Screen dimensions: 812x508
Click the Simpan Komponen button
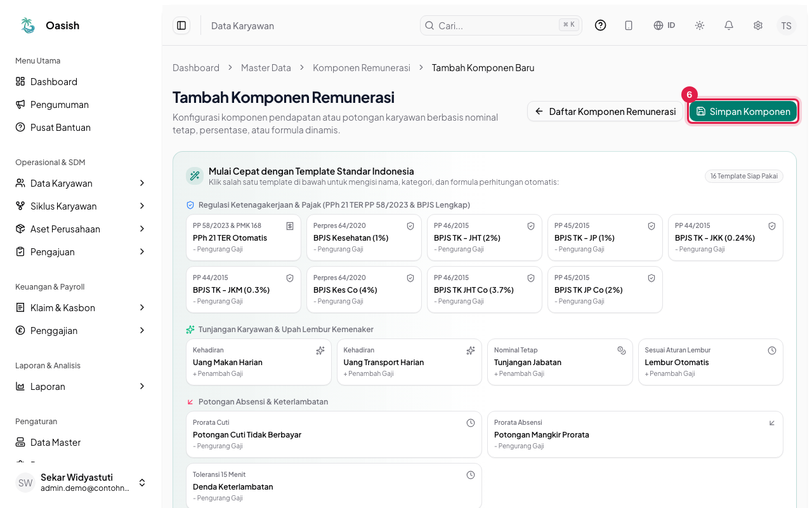743,111
